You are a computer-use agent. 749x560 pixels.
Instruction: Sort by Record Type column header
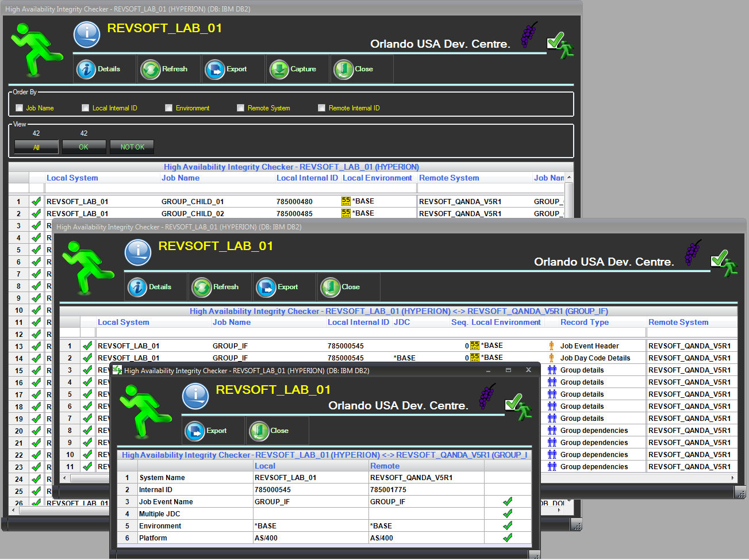click(x=584, y=323)
